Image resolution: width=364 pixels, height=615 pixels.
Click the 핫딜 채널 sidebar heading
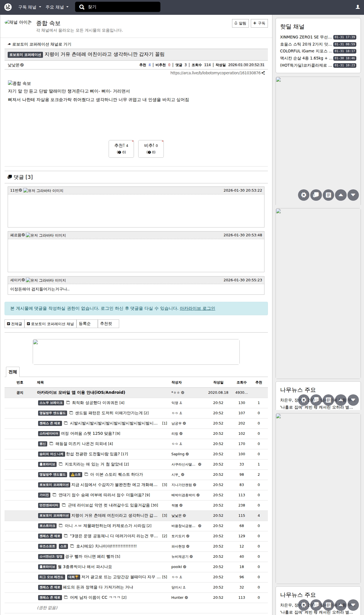[292, 26]
